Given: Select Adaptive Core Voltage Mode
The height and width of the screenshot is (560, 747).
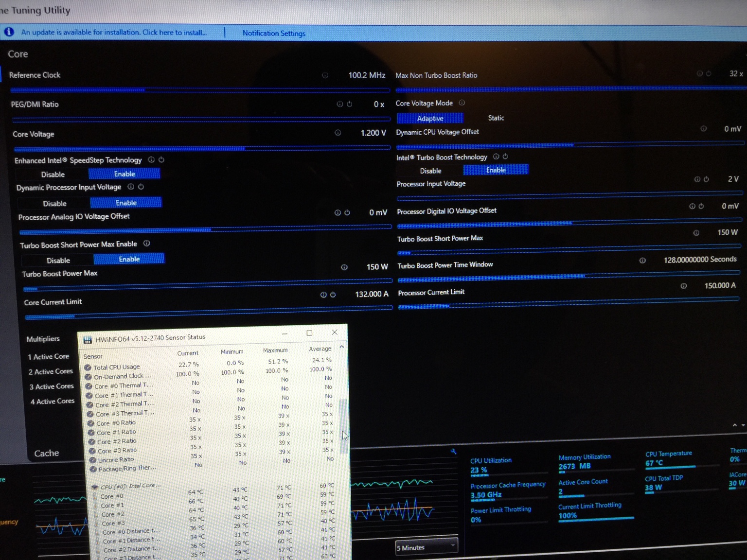Looking at the screenshot, I should tap(430, 118).
